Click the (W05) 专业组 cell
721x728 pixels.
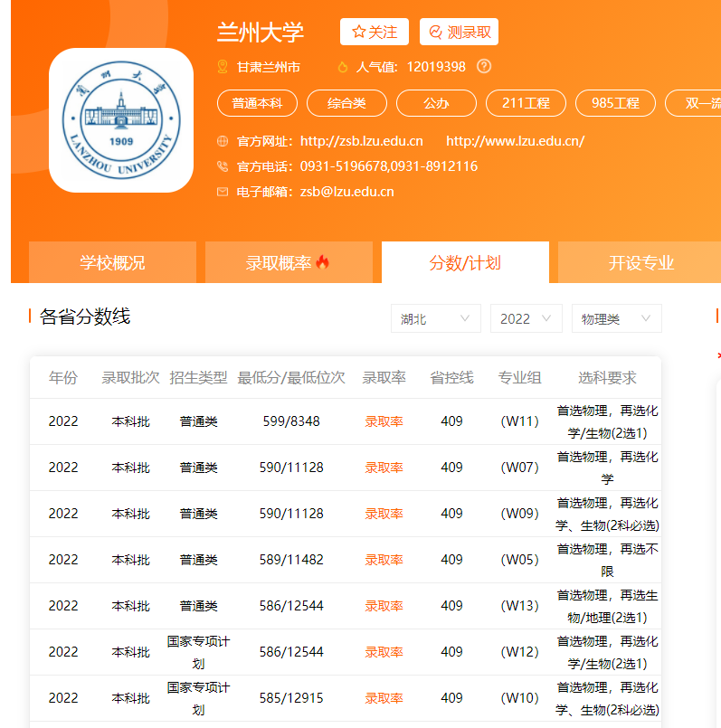pos(520,560)
